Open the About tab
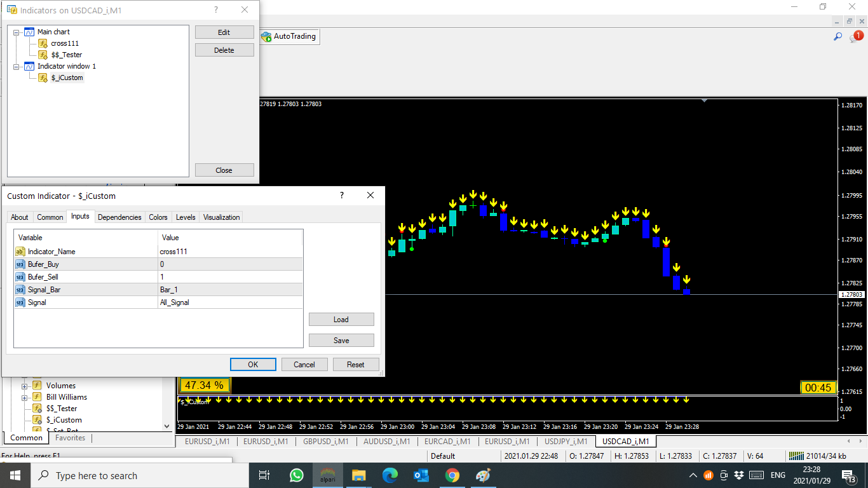 pos(20,217)
